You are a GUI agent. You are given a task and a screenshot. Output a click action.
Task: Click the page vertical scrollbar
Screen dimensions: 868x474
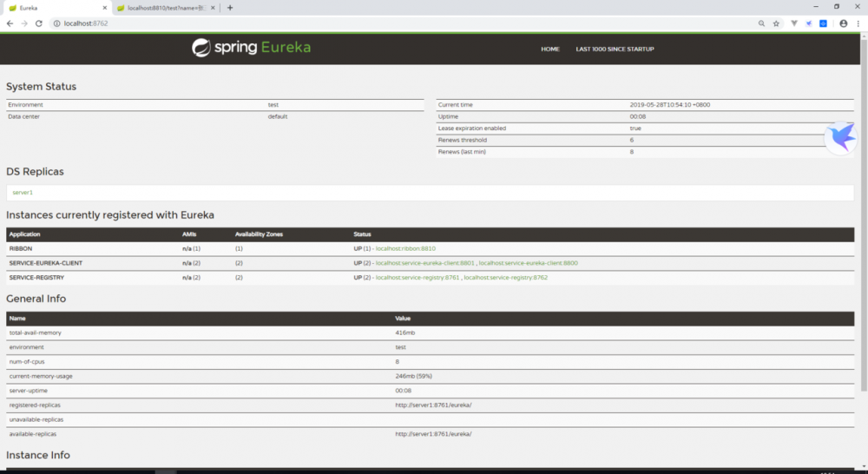pos(864,214)
